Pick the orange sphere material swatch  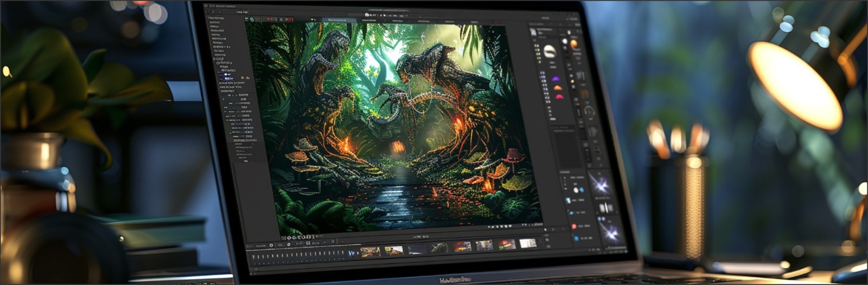(574, 44)
